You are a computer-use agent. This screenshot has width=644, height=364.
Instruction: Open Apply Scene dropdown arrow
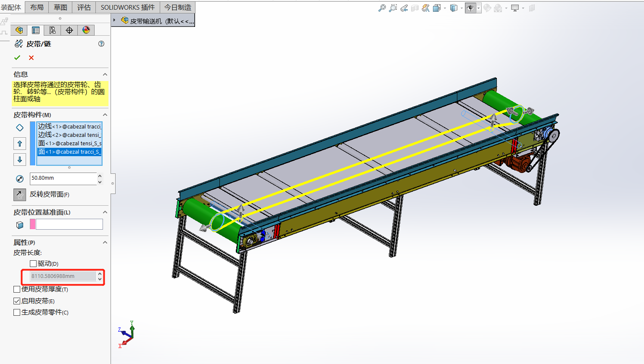(x=506, y=8)
